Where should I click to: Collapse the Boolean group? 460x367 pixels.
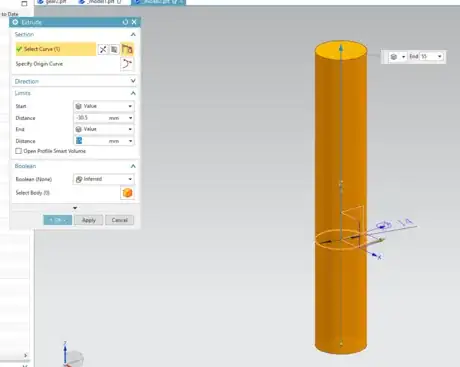(x=133, y=166)
